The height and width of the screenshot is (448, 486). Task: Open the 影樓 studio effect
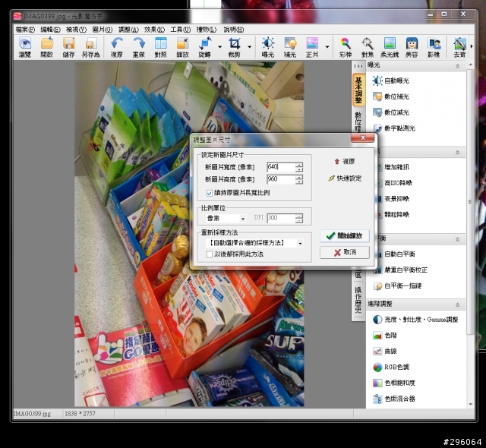pos(434,47)
